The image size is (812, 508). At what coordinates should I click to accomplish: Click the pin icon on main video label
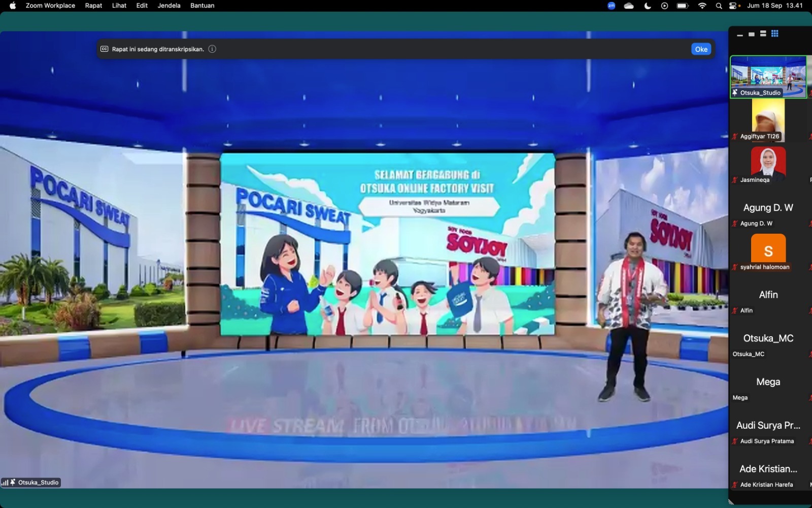[13, 483]
